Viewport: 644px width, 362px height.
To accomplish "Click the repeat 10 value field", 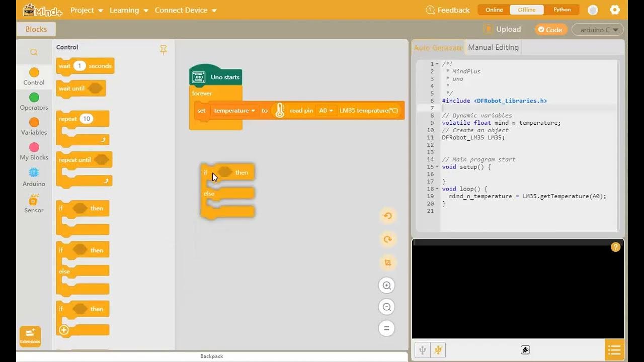I will pyautogui.click(x=87, y=119).
